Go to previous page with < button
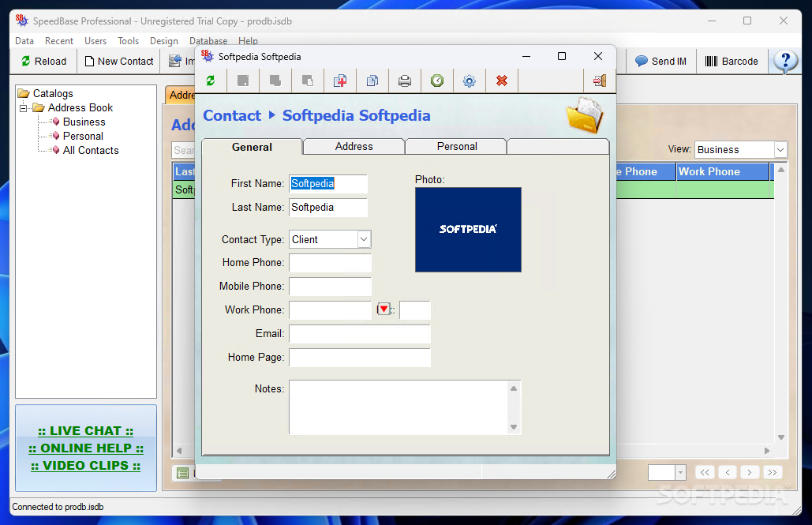Screen dimensions: 812x525 (728, 472)
